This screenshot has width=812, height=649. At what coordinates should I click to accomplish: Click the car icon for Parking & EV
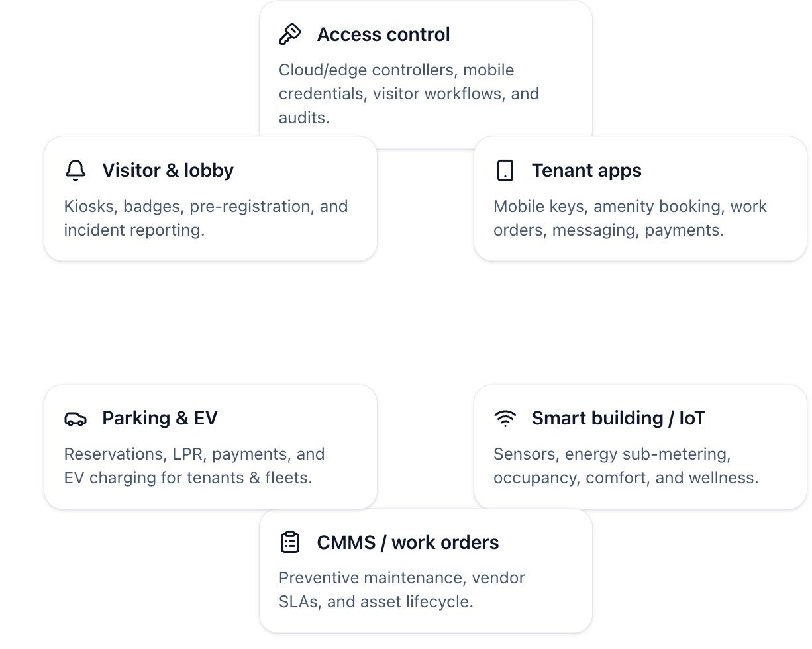click(76, 419)
